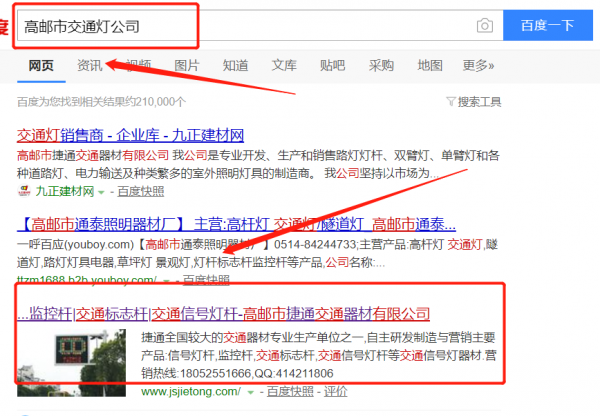Open the 文库 tab
600x416 pixels.
pyautogui.click(x=284, y=66)
